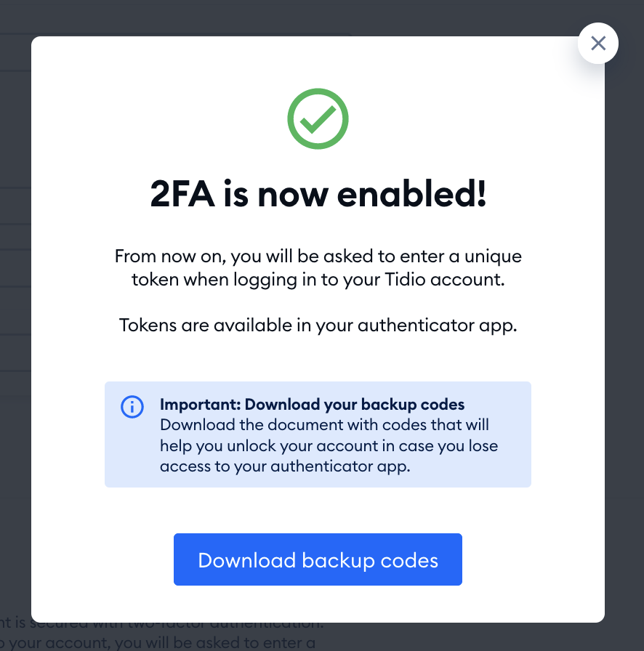This screenshot has height=651, width=644.
Task: Click the 'Download the document with codes' line
Action: point(324,425)
